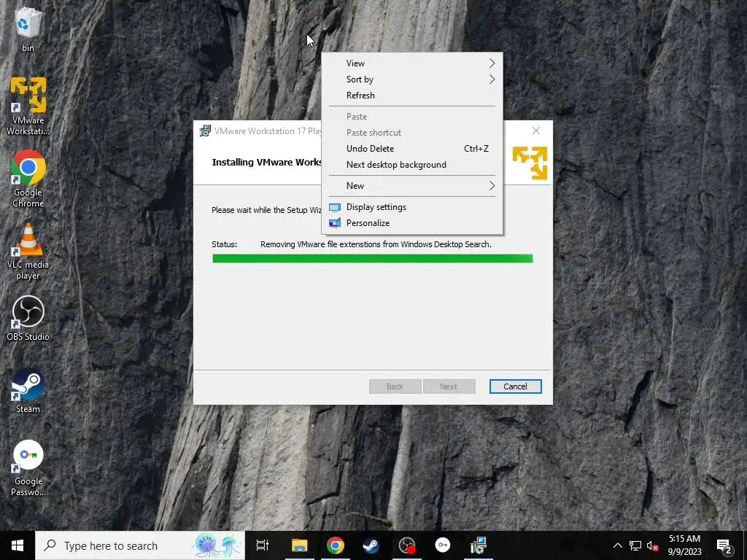Open the Windows Start menu
Viewport: 747px width, 560px height.
click(x=18, y=545)
